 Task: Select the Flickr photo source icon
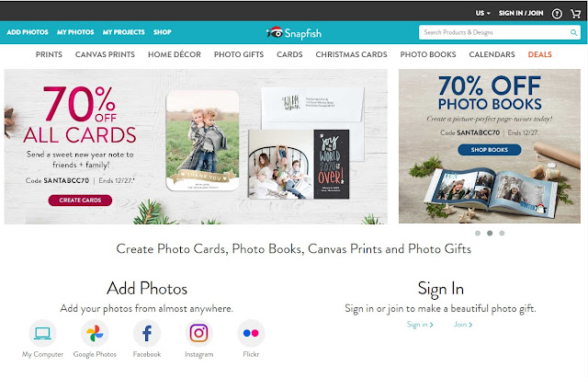pos(251,333)
